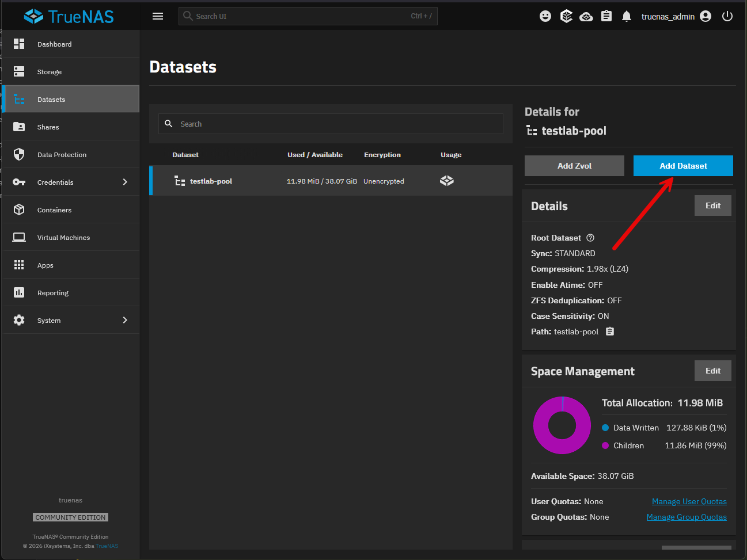The image size is (747, 560).
Task: Open Data Protection
Action: (x=71, y=155)
